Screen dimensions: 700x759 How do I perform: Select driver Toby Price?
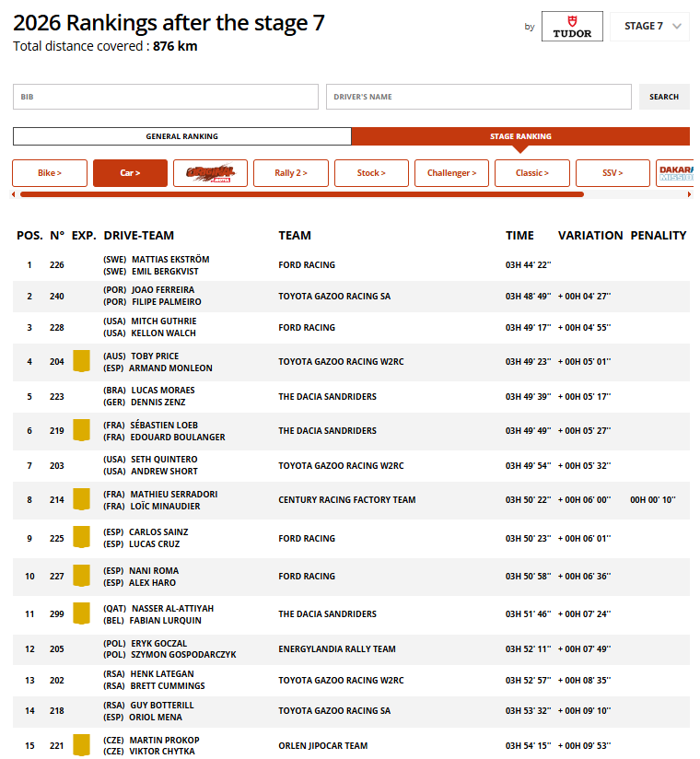point(155,356)
